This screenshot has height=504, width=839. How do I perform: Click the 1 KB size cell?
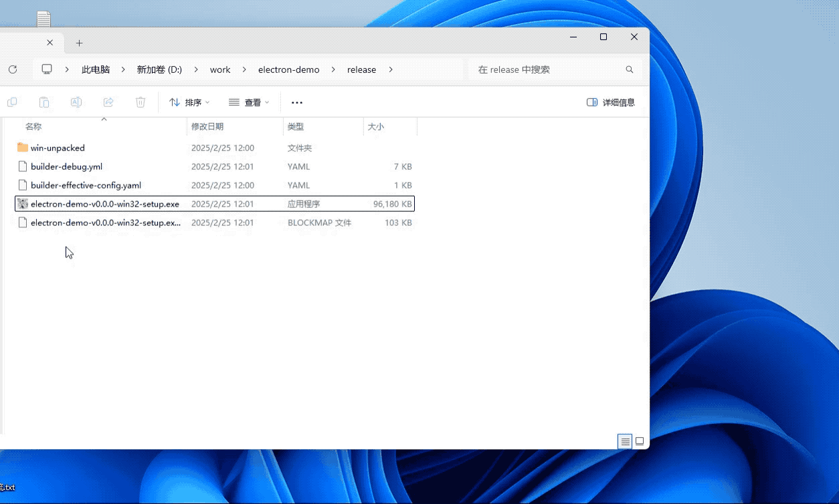[403, 185]
